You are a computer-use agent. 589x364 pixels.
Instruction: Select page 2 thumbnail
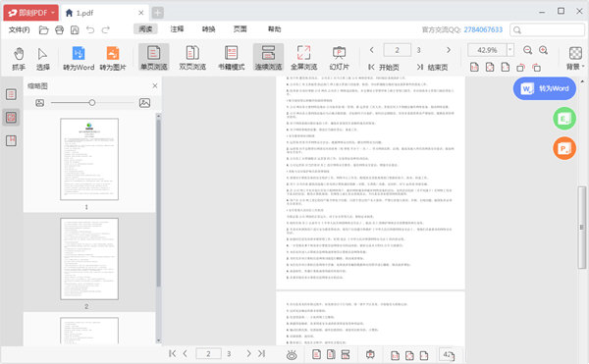[x=89, y=259]
